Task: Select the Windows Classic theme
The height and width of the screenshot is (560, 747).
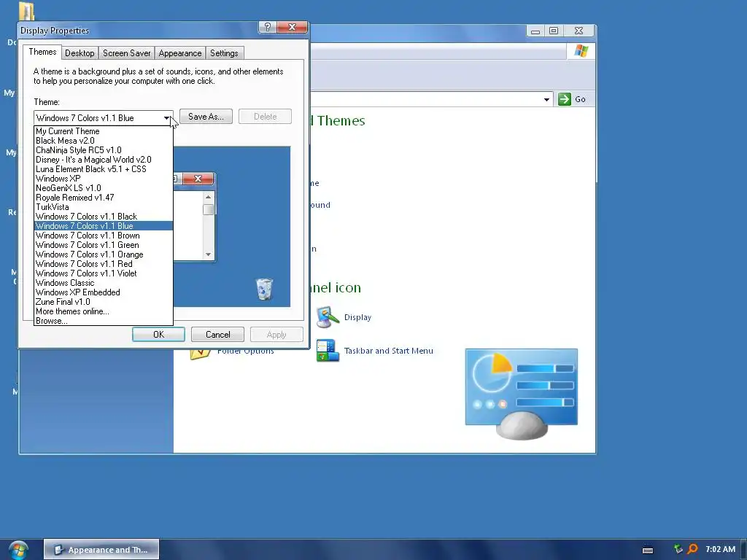Action: (104, 283)
